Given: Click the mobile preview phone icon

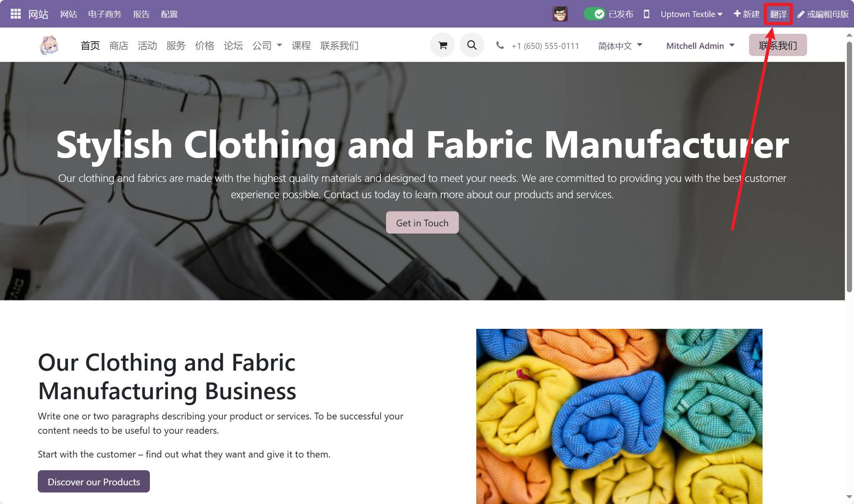Looking at the screenshot, I should 646,14.
